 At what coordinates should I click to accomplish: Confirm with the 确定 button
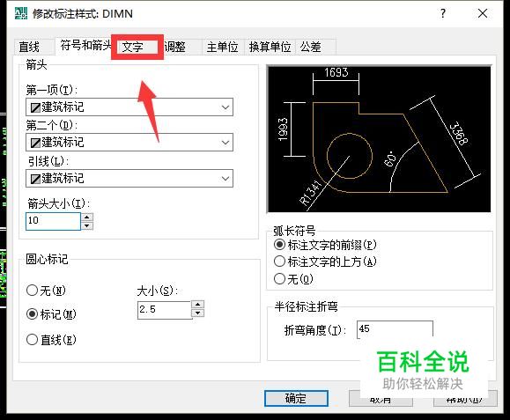pyautogui.click(x=296, y=398)
